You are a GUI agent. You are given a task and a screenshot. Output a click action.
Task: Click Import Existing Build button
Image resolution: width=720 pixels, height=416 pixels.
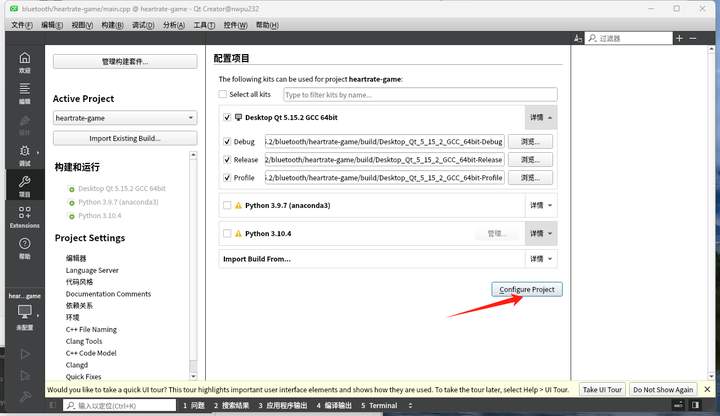coord(125,138)
